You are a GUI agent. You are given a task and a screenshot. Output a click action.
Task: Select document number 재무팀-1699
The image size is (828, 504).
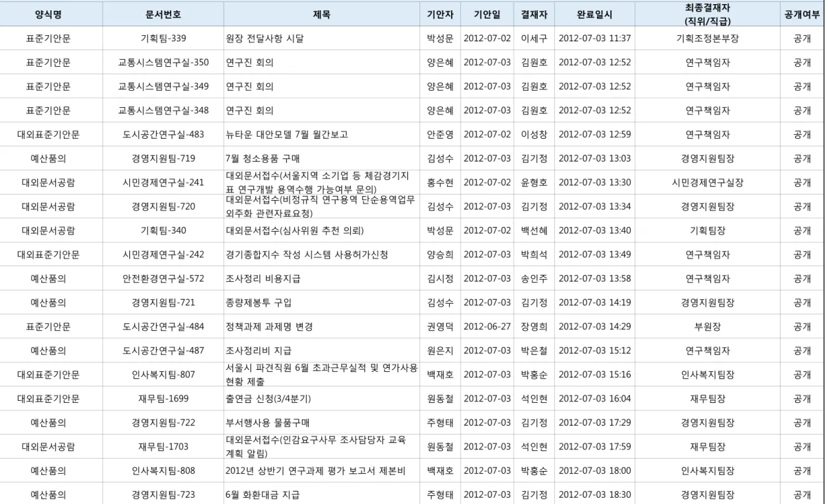163,399
